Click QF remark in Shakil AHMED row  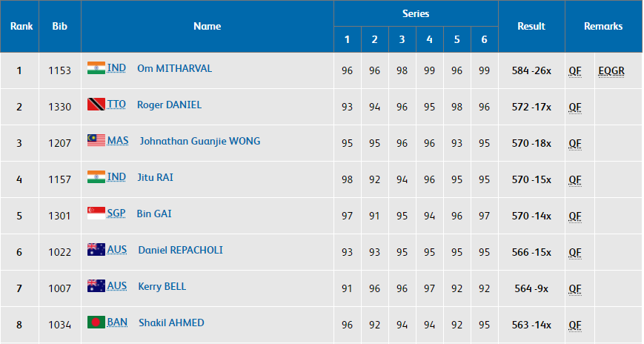pos(575,325)
